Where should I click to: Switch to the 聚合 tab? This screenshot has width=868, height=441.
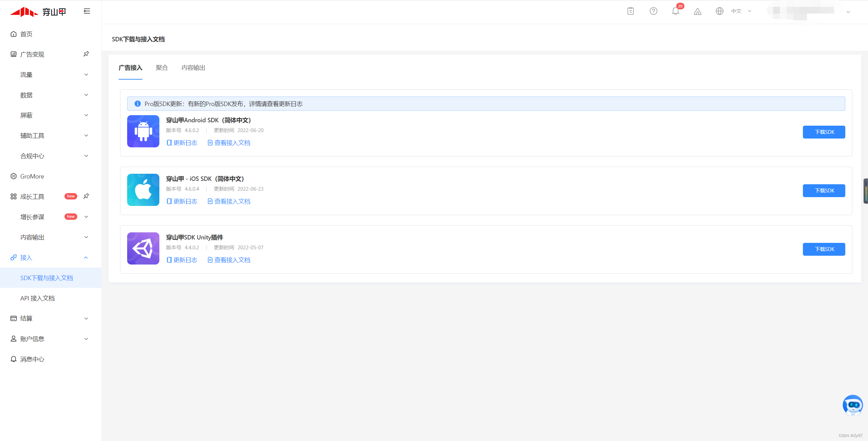162,68
